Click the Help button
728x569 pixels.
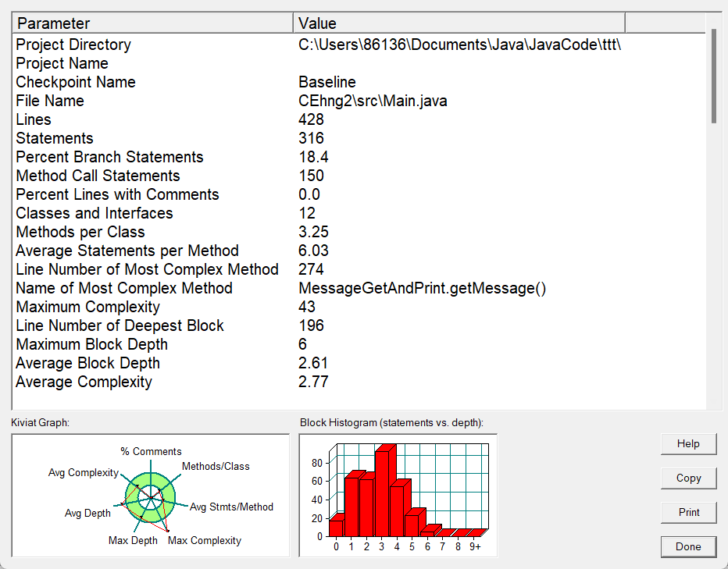(688, 444)
